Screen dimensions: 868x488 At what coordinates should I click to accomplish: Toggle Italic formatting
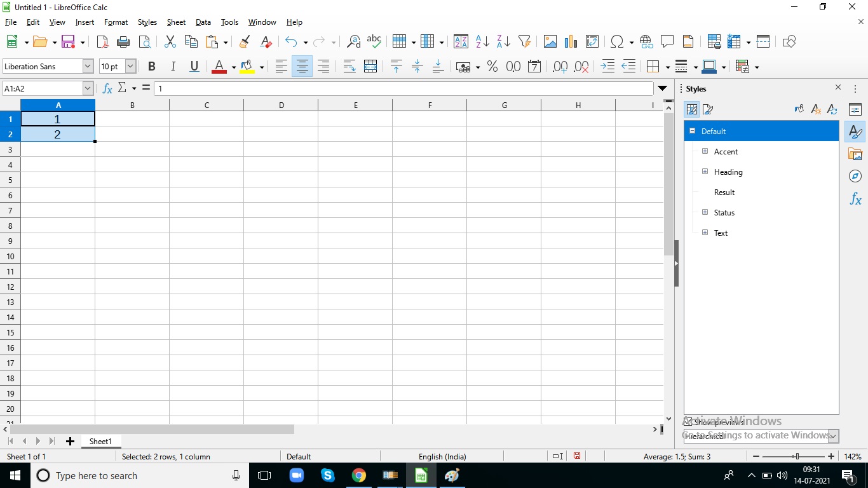point(172,67)
